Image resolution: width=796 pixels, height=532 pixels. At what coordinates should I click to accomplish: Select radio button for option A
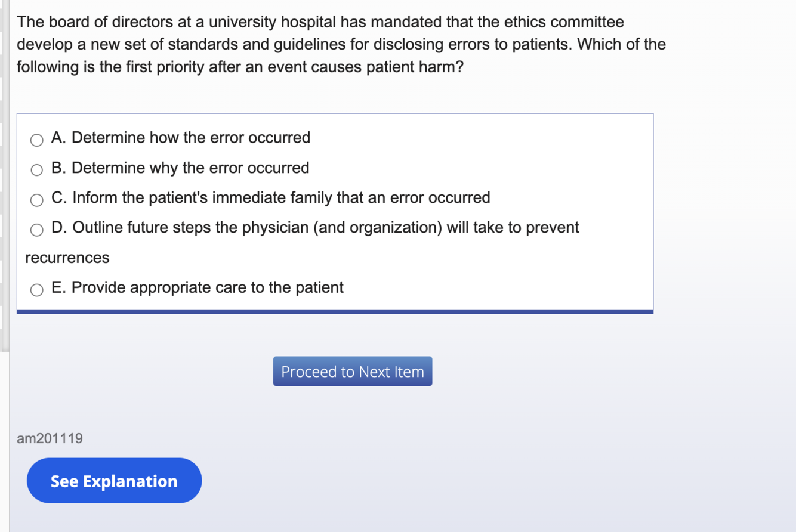pos(37,140)
